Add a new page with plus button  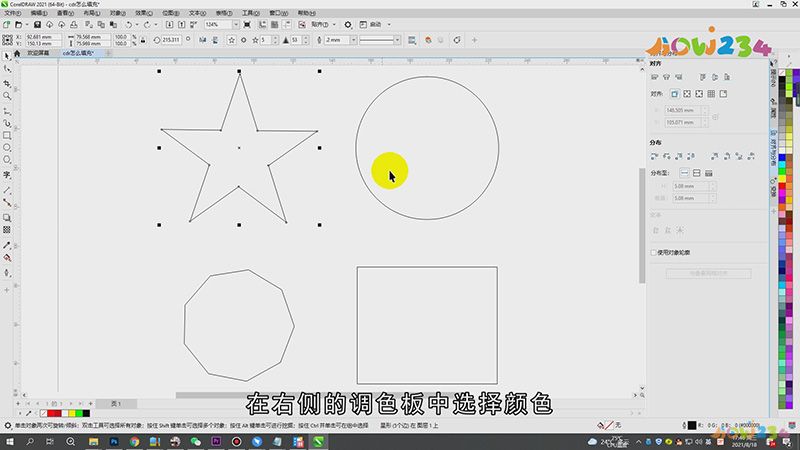91,404
